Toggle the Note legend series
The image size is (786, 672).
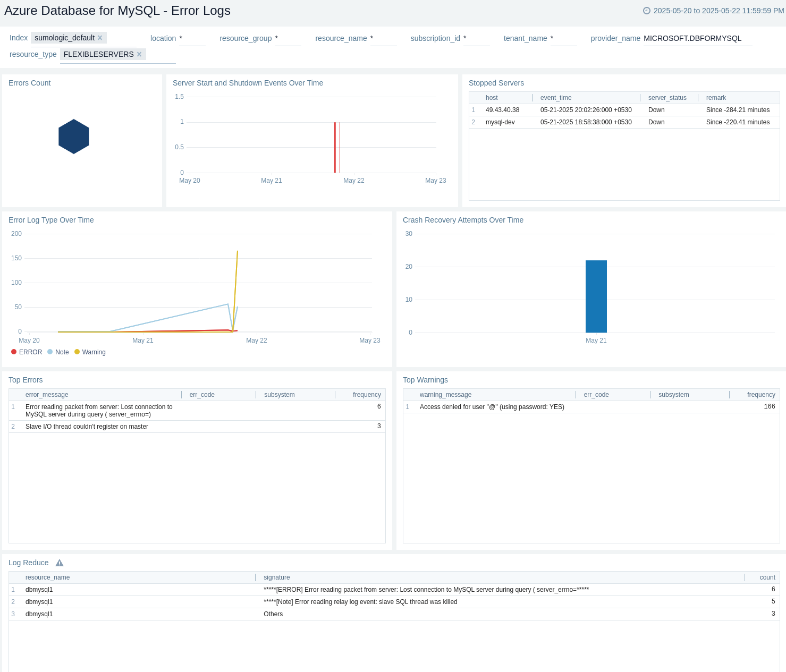58,352
